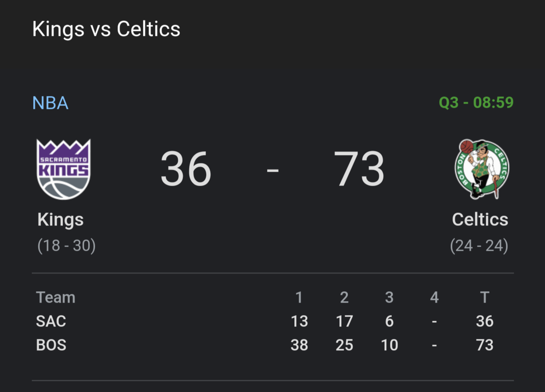The image size is (545, 392).
Task: Click the Celtics team name
Action: [480, 220]
